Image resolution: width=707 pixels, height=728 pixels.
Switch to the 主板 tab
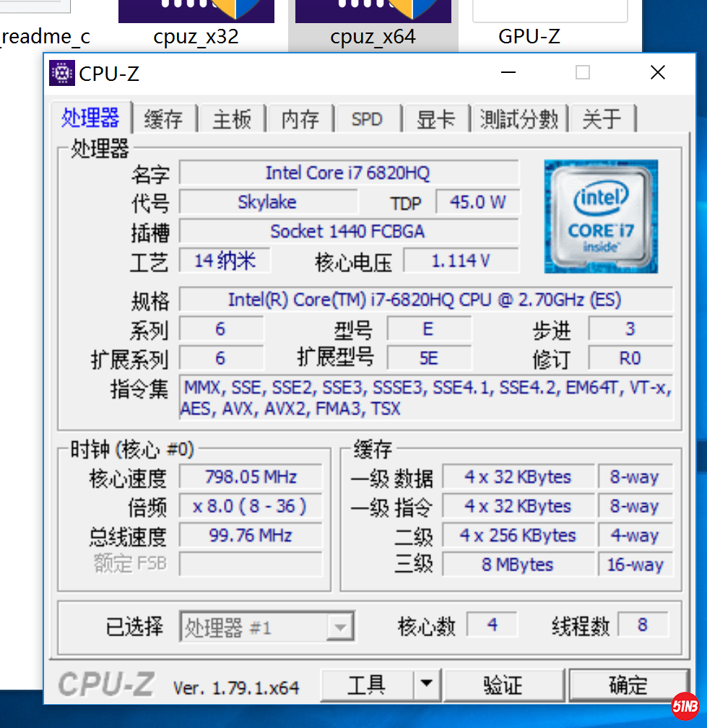point(232,119)
